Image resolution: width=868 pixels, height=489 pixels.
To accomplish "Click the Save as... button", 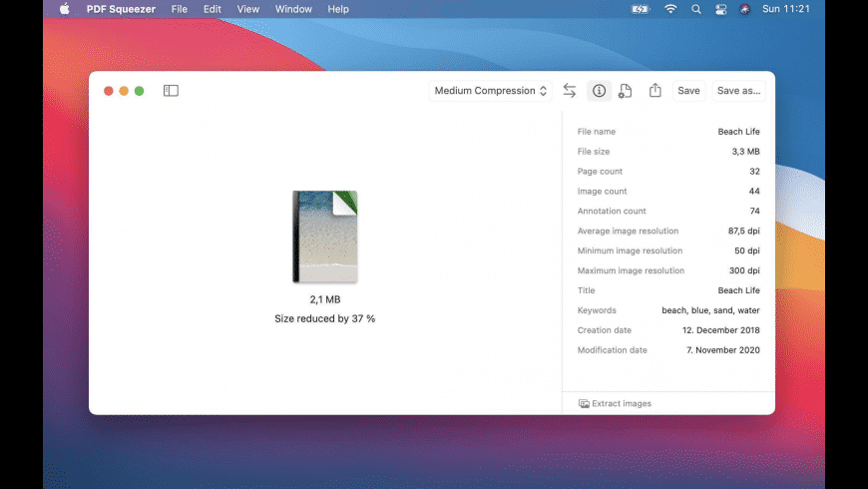I will coord(738,91).
